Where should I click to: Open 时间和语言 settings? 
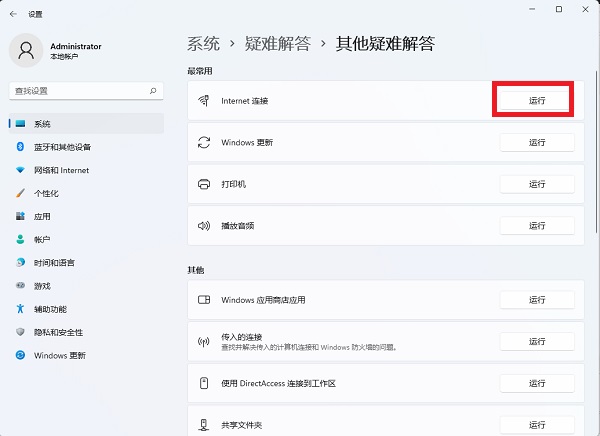coord(53,262)
